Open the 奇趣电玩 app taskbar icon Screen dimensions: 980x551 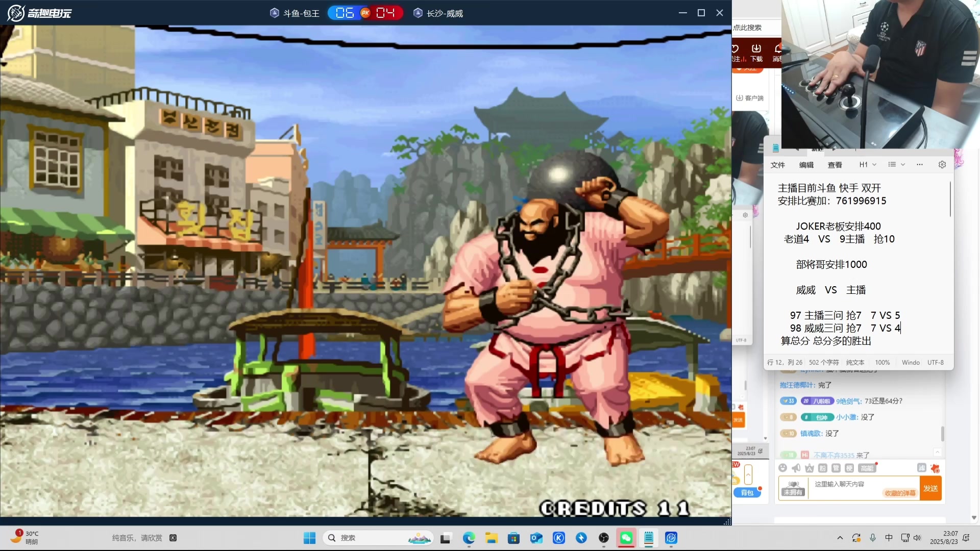click(671, 538)
